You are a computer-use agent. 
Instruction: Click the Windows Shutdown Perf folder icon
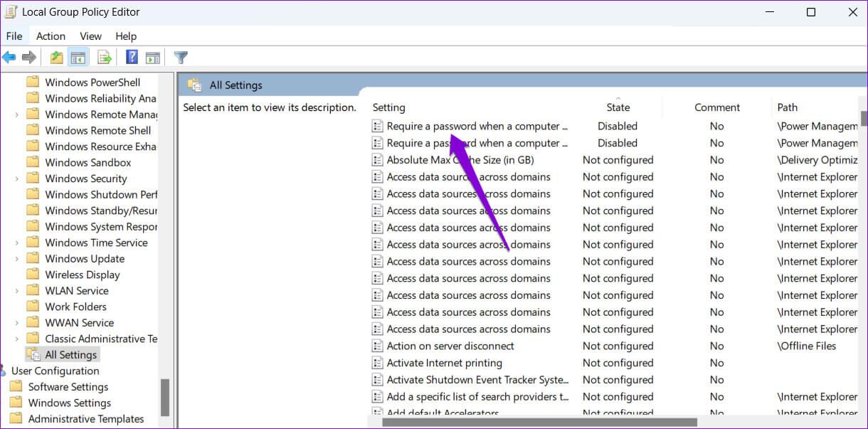[x=33, y=194]
